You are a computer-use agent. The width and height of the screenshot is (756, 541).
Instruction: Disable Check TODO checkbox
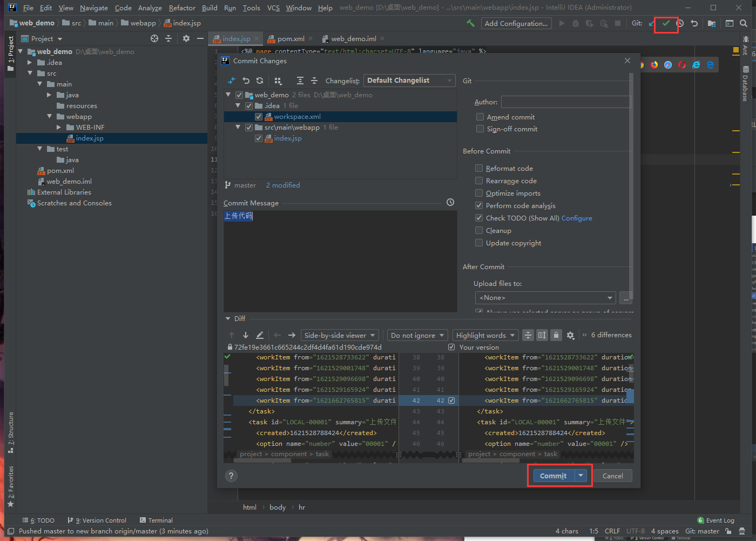click(479, 218)
